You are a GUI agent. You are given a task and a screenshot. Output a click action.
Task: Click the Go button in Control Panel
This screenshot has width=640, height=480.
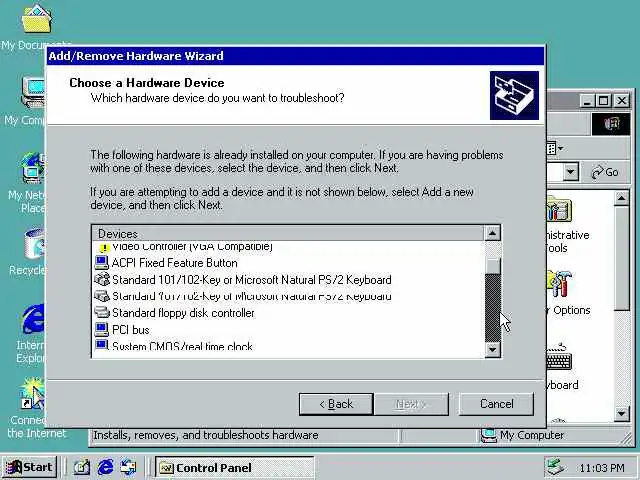click(x=606, y=172)
